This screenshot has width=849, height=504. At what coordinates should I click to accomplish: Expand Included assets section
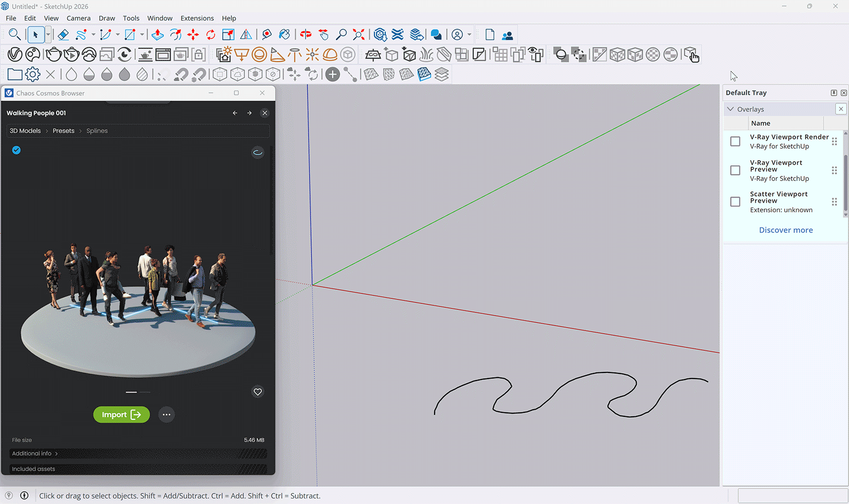point(138,469)
